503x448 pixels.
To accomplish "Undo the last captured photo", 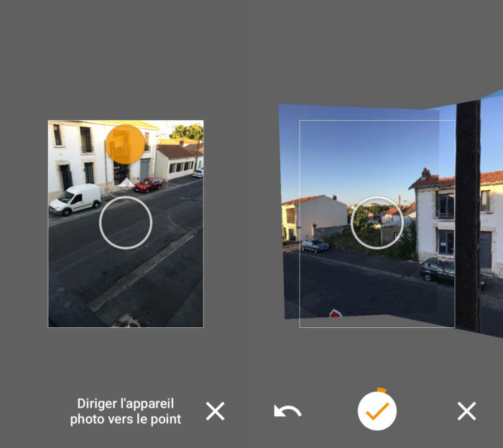I will pyautogui.click(x=287, y=411).
